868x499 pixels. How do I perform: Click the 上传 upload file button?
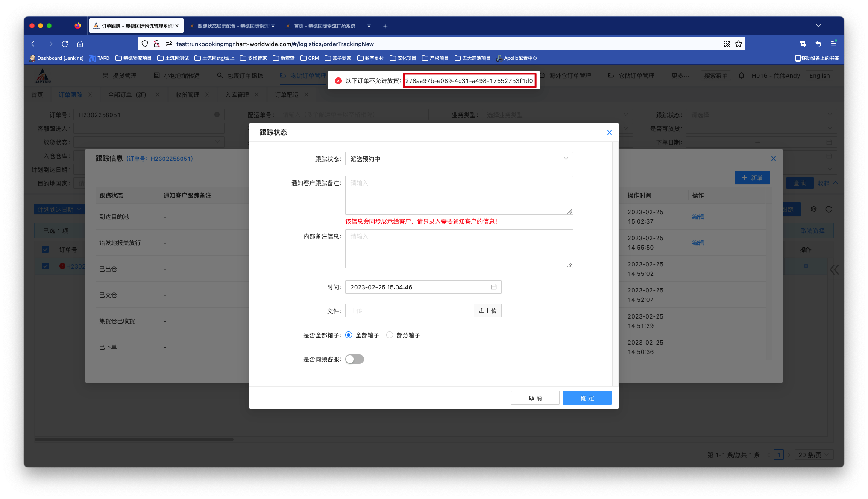pyautogui.click(x=487, y=311)
